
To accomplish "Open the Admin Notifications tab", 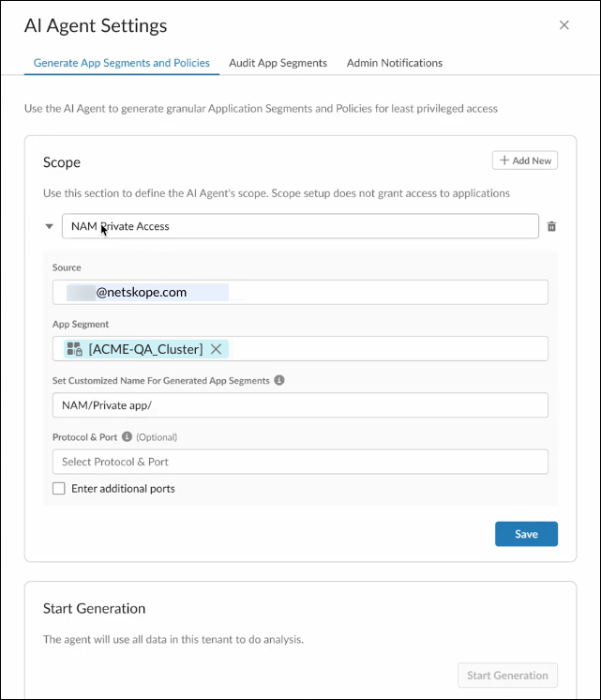I will coord(395,63).
